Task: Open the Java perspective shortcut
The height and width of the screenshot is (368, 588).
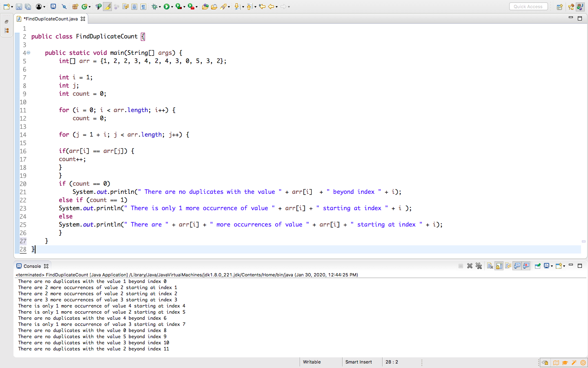Action: coord(580,6)
